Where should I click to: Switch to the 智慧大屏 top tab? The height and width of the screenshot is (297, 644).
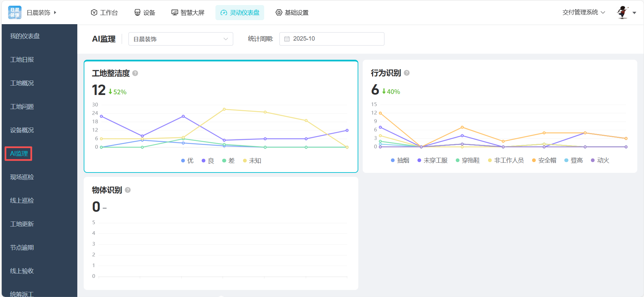pos(188,12)
